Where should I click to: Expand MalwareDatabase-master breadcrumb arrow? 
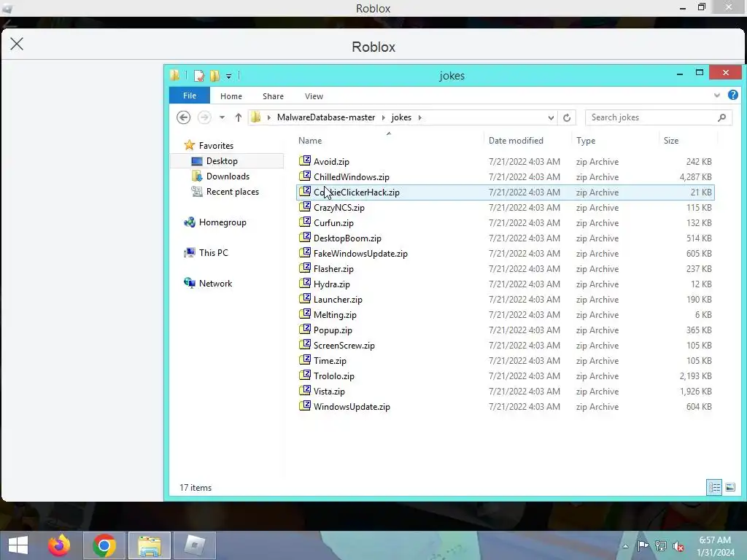[383, 117]
